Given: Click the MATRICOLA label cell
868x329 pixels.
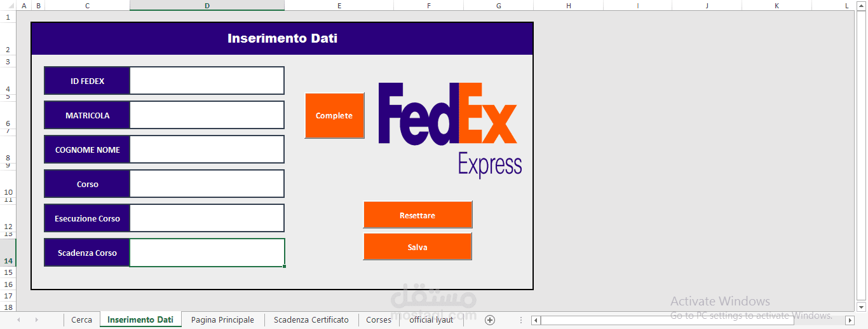Looking at the screenshot, I should (x=87, y=115).
